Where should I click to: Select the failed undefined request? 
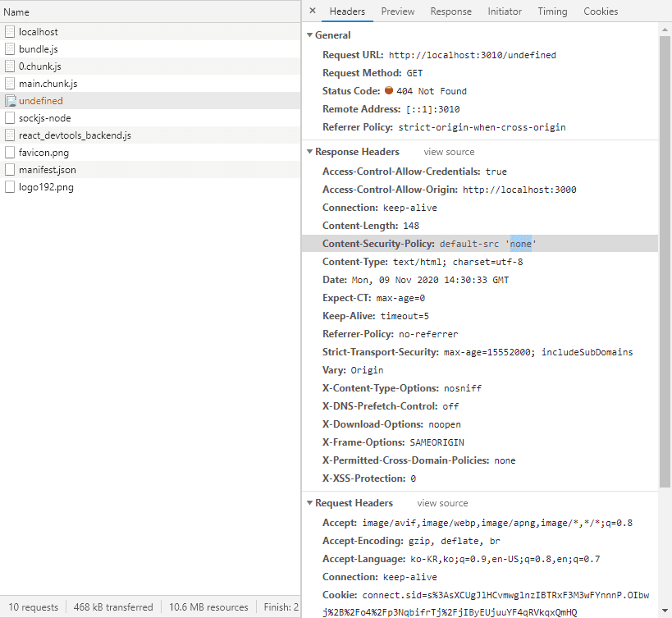pos(150,101)
